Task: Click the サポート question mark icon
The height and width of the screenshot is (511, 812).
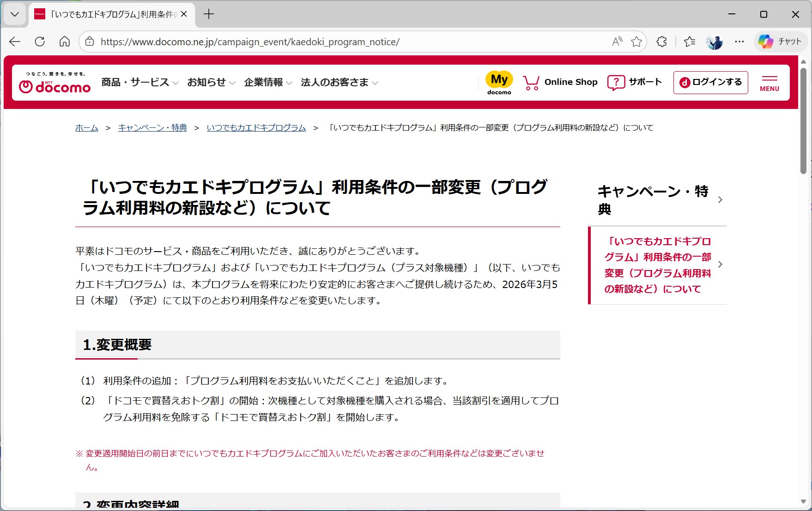Action: [616, 82]
